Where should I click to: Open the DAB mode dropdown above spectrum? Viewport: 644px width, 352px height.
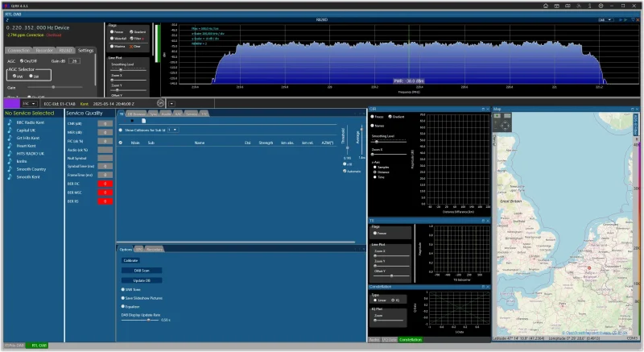pos(606,20)
